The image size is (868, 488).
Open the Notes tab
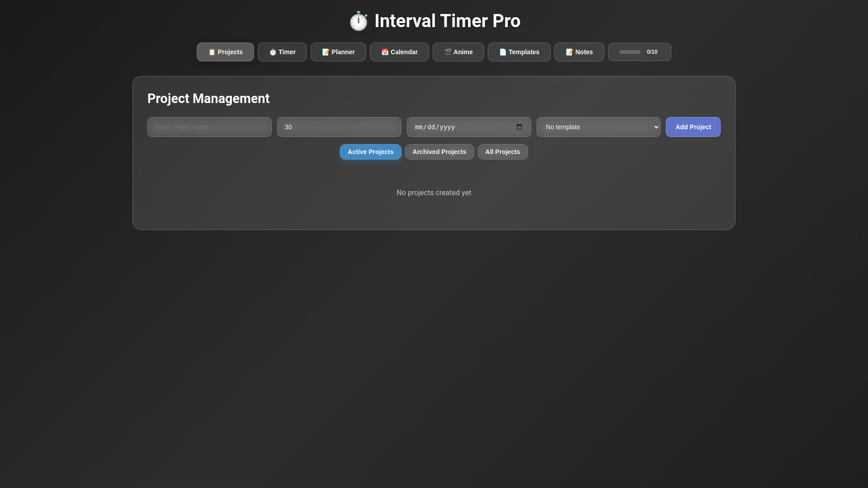pyautogui.click(x=579, y=52)
